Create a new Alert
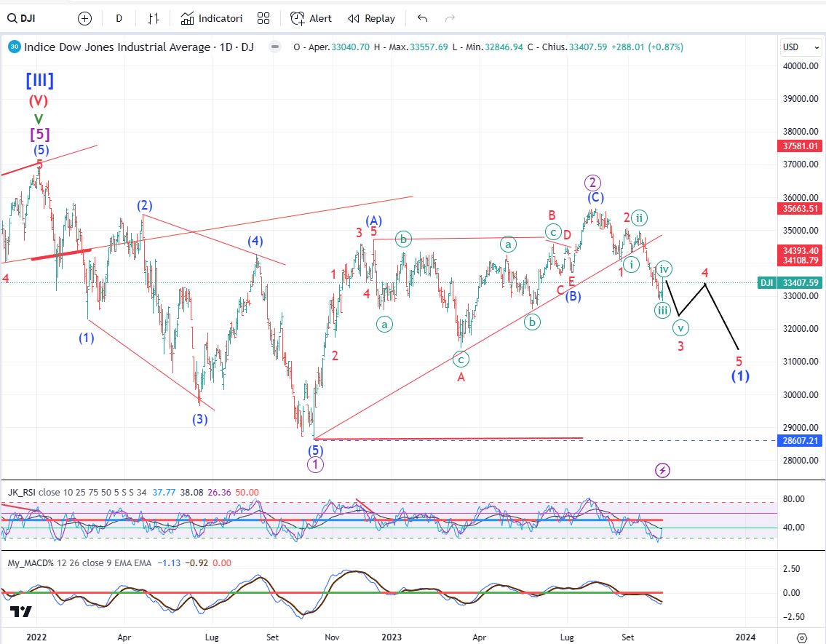Viewport: 826px width, 644px height. click(311, 18)
